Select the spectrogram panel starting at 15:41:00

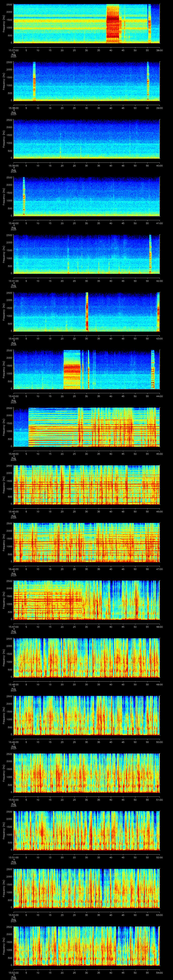(87, 254)
